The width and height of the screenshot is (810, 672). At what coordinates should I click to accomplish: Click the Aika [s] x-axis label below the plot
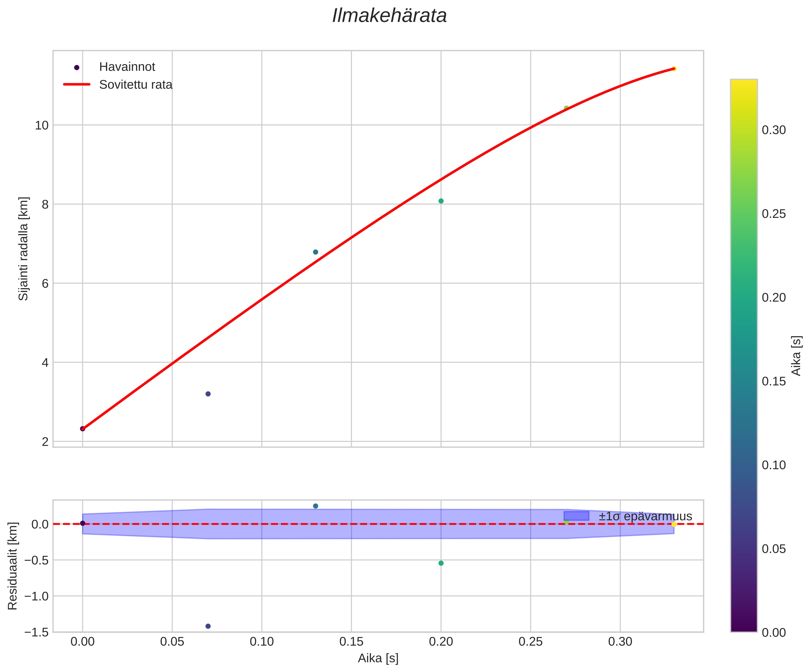[378, 658]
